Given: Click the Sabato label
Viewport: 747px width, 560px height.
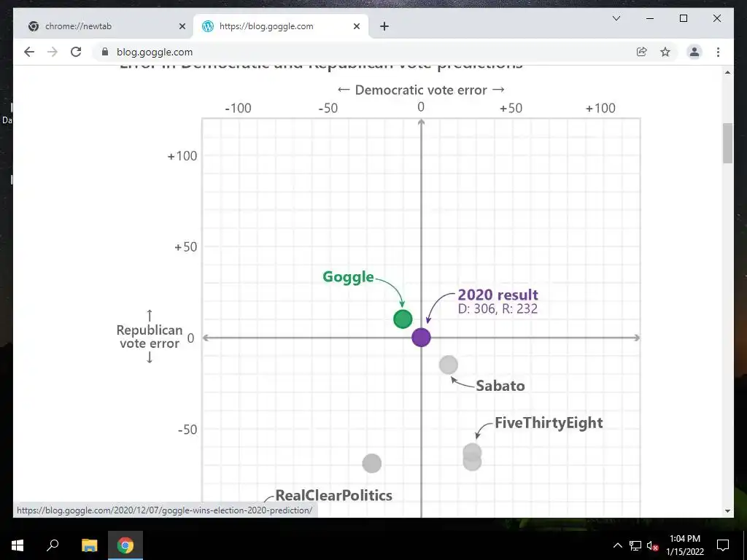Looking at the screenshot, I should coord(500,386).
